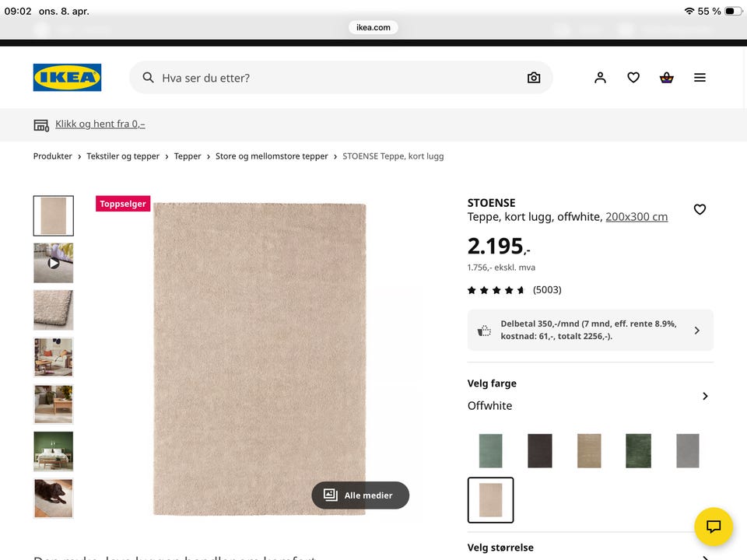Viewport: 747px width, 560px height.
Task: Select the dark green rug color swatch
Action: click(x=638, y=450)
